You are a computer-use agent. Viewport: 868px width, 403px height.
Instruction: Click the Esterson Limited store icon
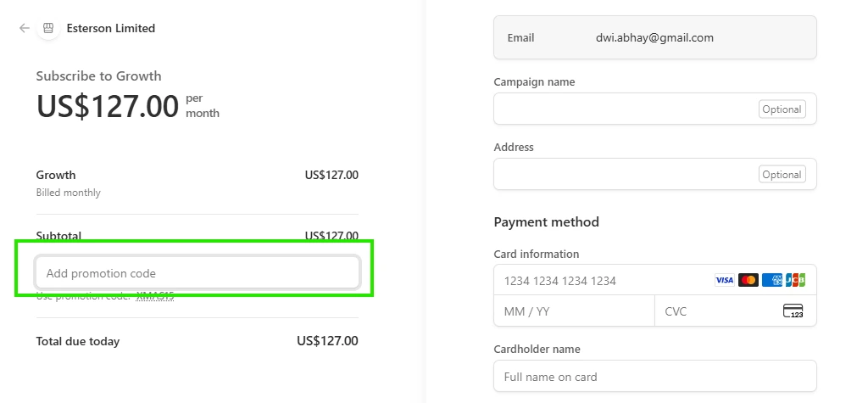coord(48,28)
